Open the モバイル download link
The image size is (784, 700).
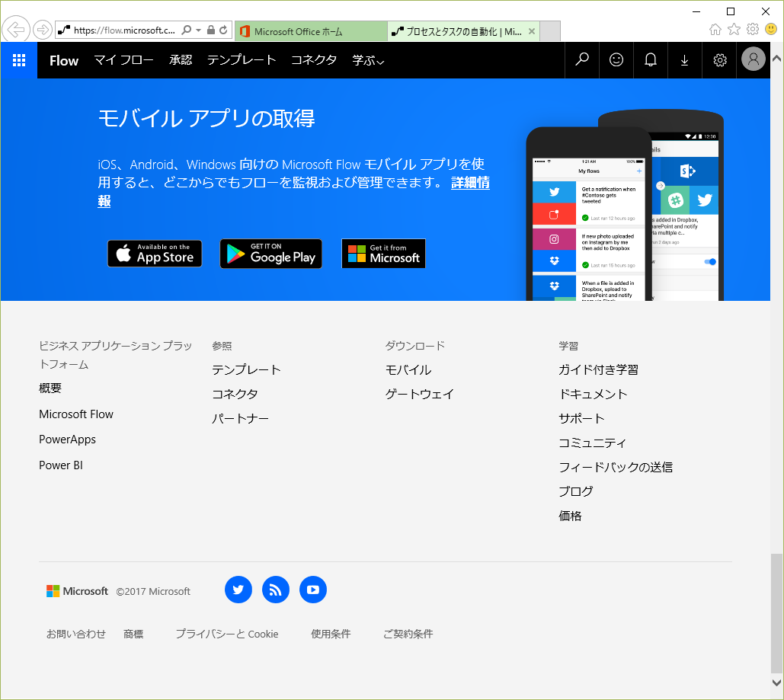[408, 370]
